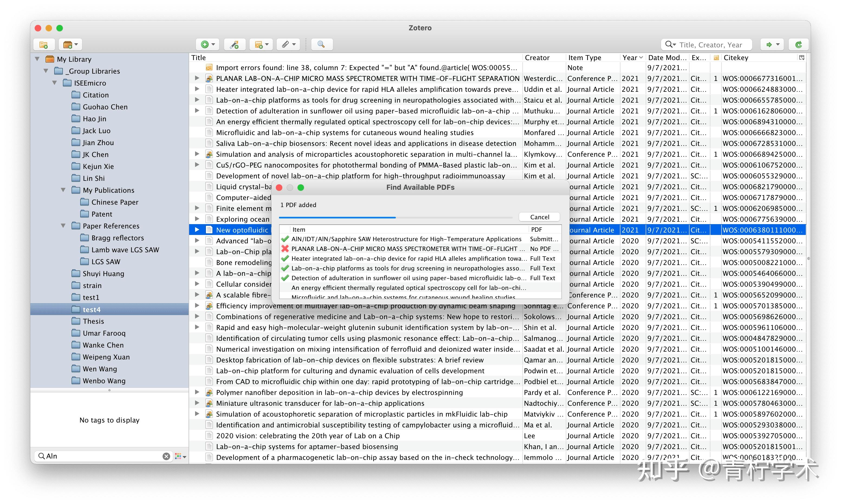The image size is (841, 504).
Task: Click the attachment column header icon
Action: coord(716,58)
